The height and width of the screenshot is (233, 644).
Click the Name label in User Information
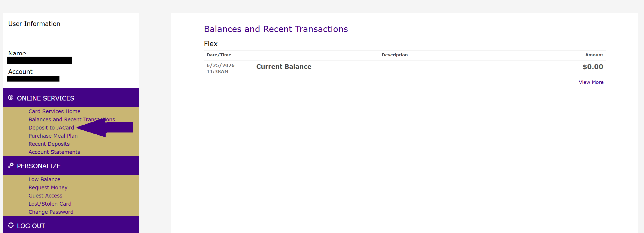click(17, 53)
